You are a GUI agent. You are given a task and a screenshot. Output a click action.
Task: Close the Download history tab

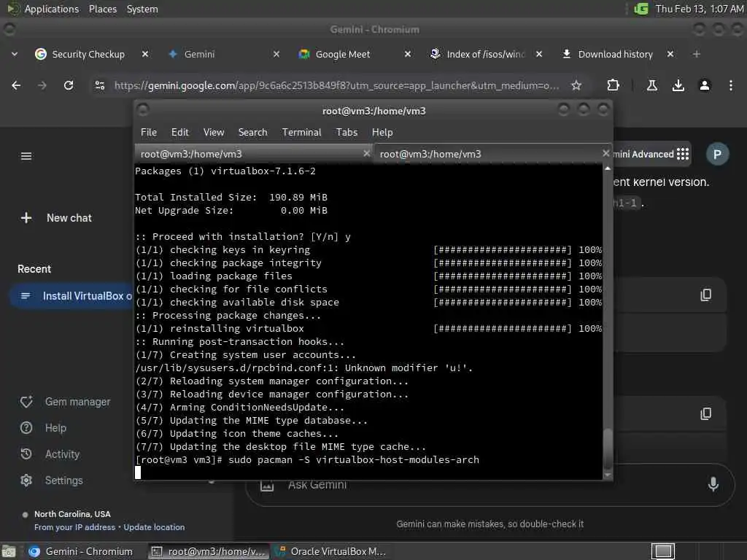pos(670,54)
